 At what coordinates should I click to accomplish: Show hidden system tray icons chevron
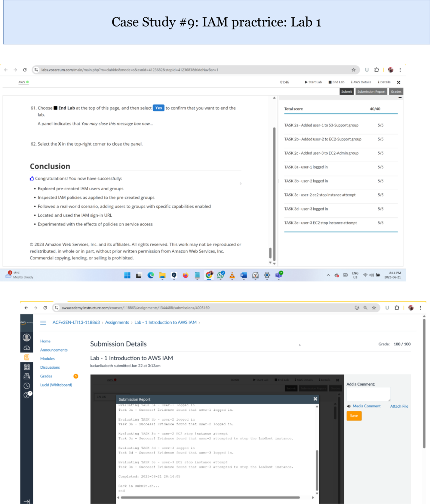pyautogui.click(x=328, y=275)
